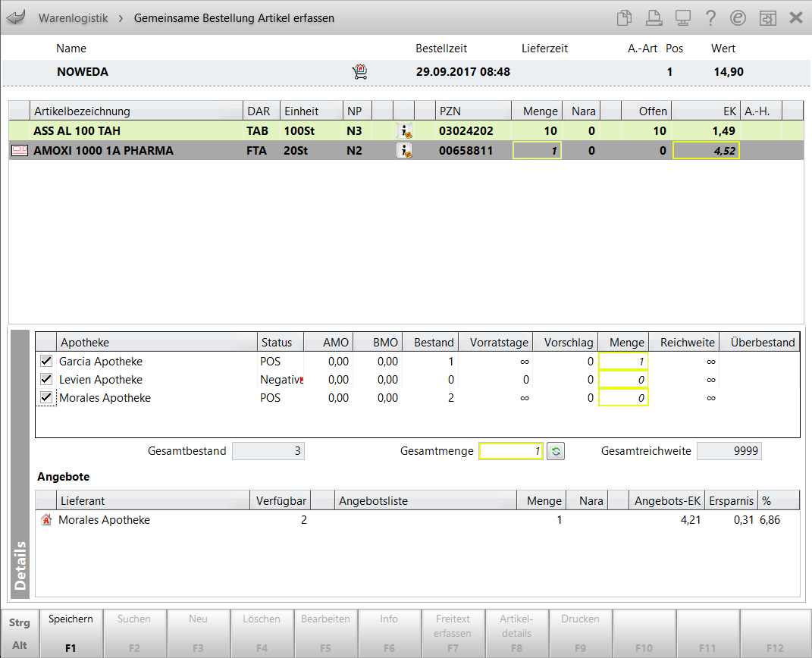Click the pharmacy icon in the Angebote row
Viewport: 812px width, 658px height.
click(x=46, y=520)
